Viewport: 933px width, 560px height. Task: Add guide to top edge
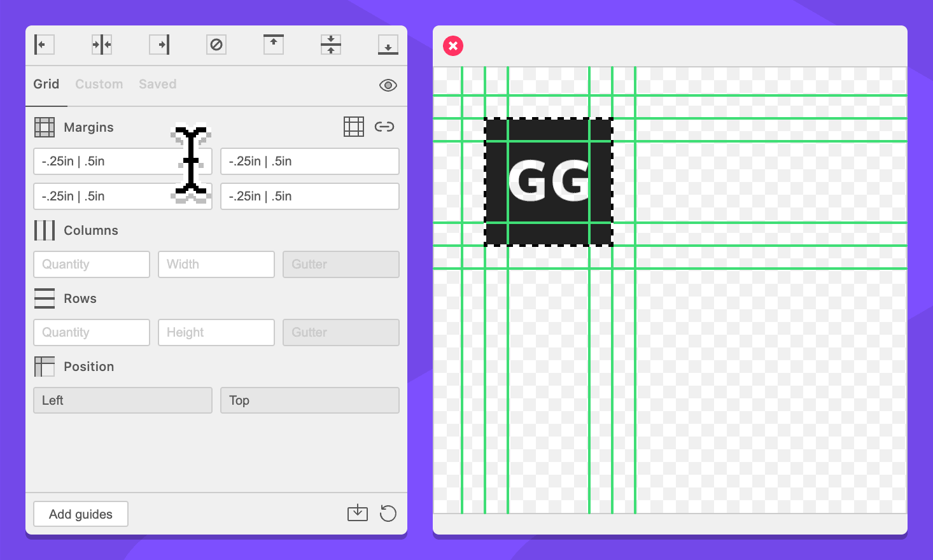point(274,45)
